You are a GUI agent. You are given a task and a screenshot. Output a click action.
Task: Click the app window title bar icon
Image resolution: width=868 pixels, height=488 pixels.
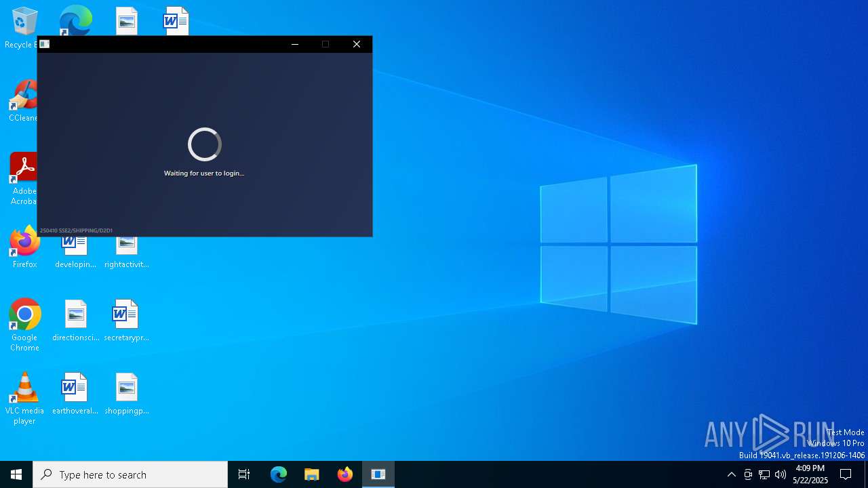(45, 44)
